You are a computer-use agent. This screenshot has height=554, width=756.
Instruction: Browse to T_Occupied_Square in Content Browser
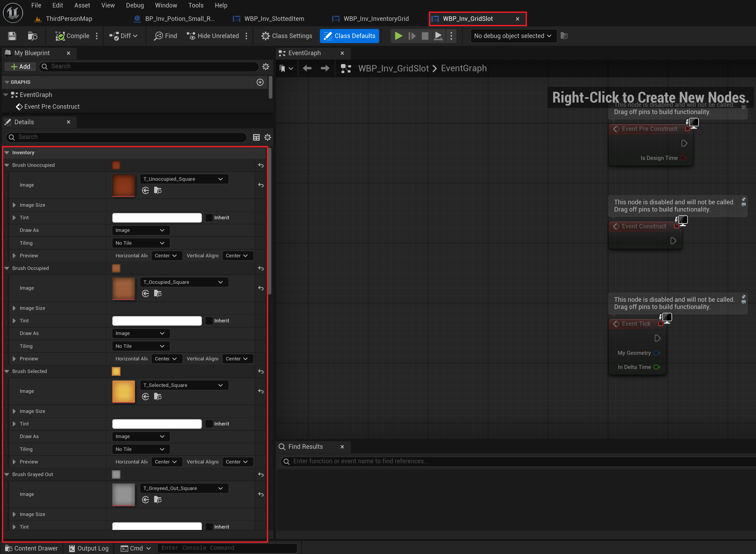coord(158,293)
